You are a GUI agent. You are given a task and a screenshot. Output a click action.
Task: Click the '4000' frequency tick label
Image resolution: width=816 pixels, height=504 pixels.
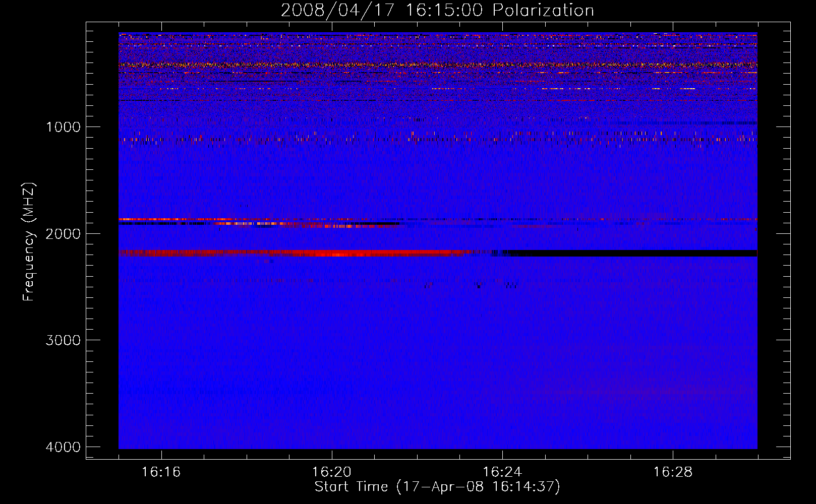63,447
